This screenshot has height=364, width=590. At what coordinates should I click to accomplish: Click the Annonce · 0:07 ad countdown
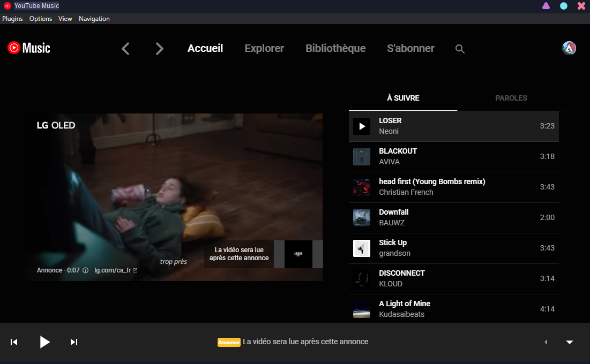tap(58, 270)
